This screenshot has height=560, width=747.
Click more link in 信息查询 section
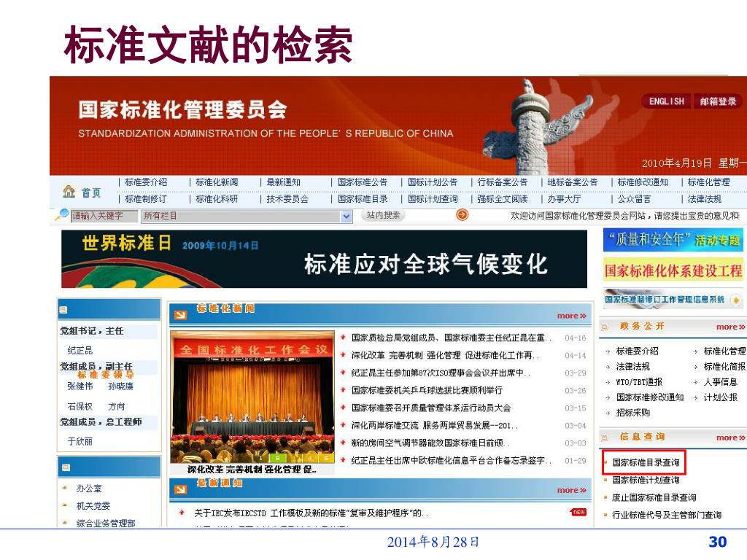coord(730,437)
